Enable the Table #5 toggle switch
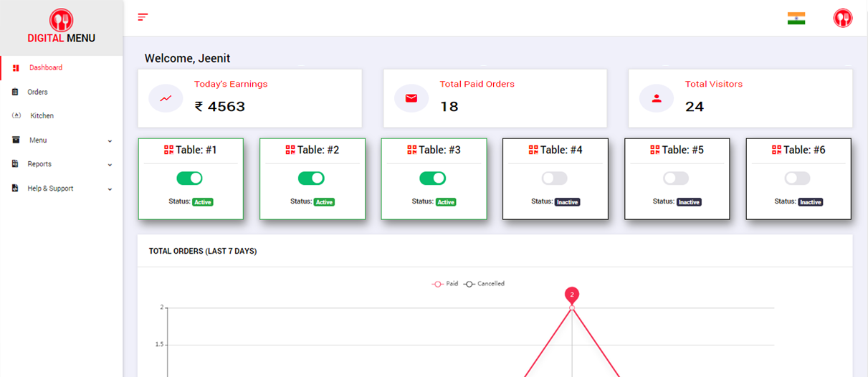Screen dimensions: 868x377 pyautogui.click(x=676, y=178)
